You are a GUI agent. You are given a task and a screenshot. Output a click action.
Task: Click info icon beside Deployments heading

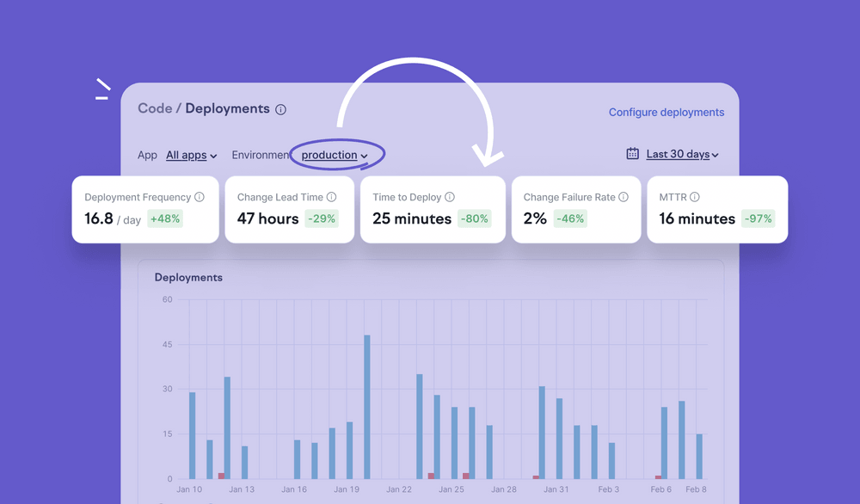(x=280, y=109)
